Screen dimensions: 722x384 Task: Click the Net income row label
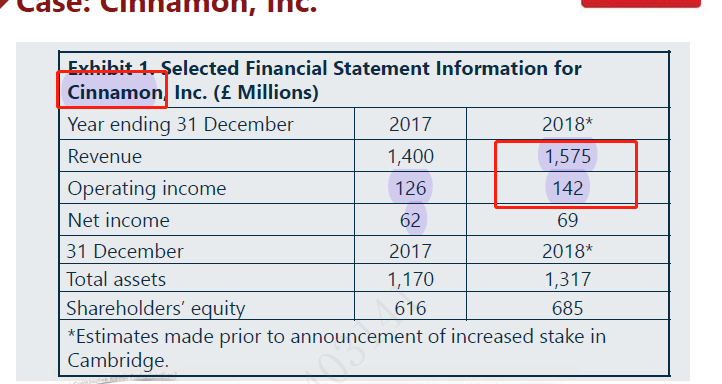click(118, 220)
